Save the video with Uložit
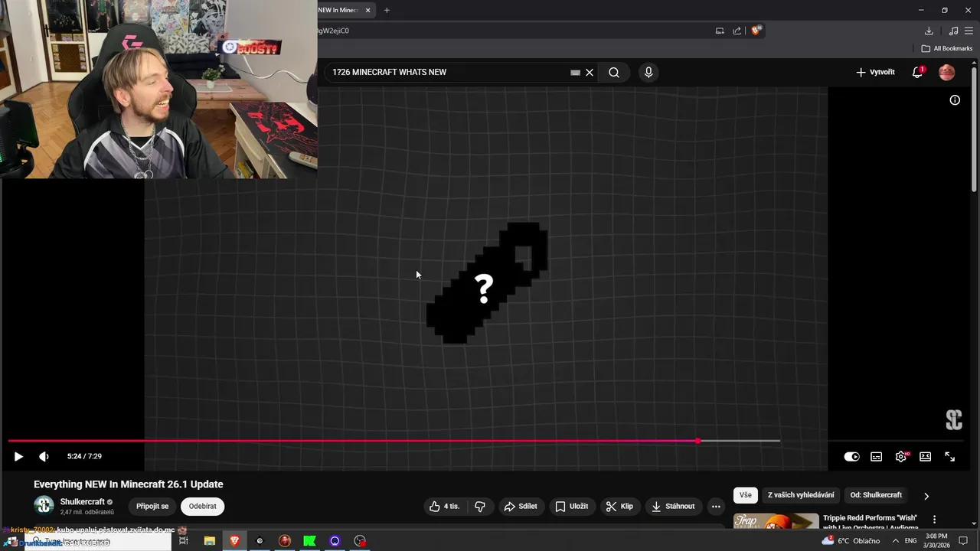 click(x=572, y=507)
